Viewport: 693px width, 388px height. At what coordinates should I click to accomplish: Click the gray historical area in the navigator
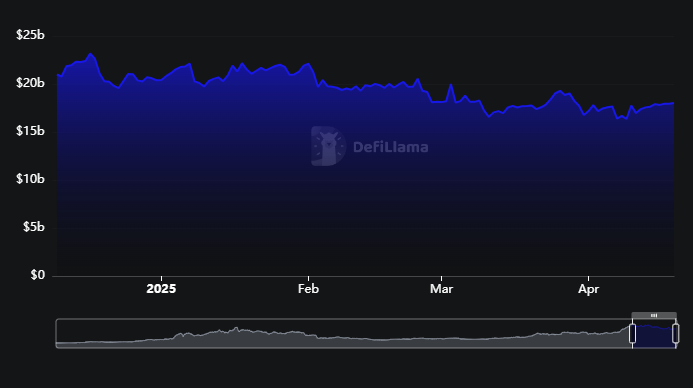tap(344, 337)
